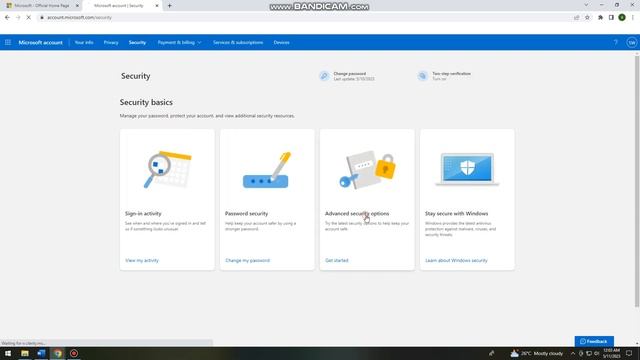Open the Advanced security options heading
Image resolution: width=640 pixels, height=360 pixels.
(x=357, y=213)
